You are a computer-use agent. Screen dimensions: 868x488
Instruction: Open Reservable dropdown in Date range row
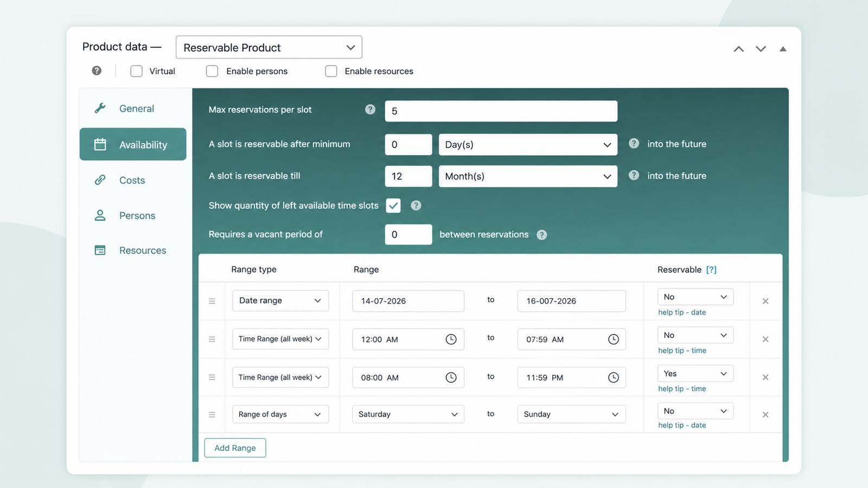coord(695,297)
